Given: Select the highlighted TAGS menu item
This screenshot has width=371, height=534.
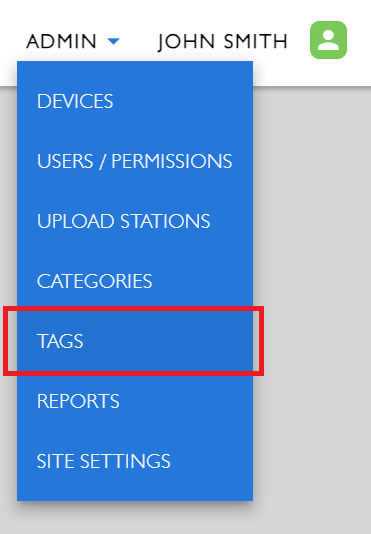Looking at the screenshot, I should tap(135, 341).
